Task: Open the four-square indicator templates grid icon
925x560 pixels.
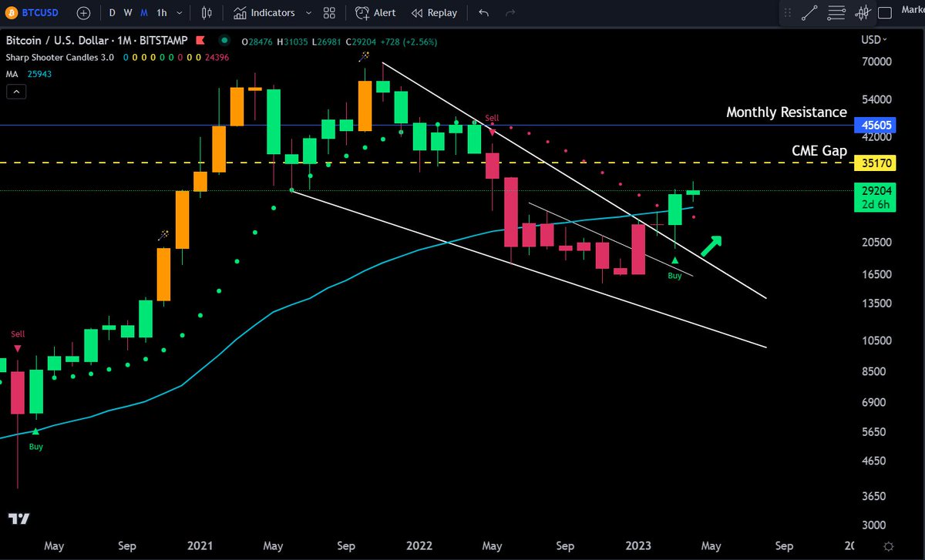Action: 330,13
